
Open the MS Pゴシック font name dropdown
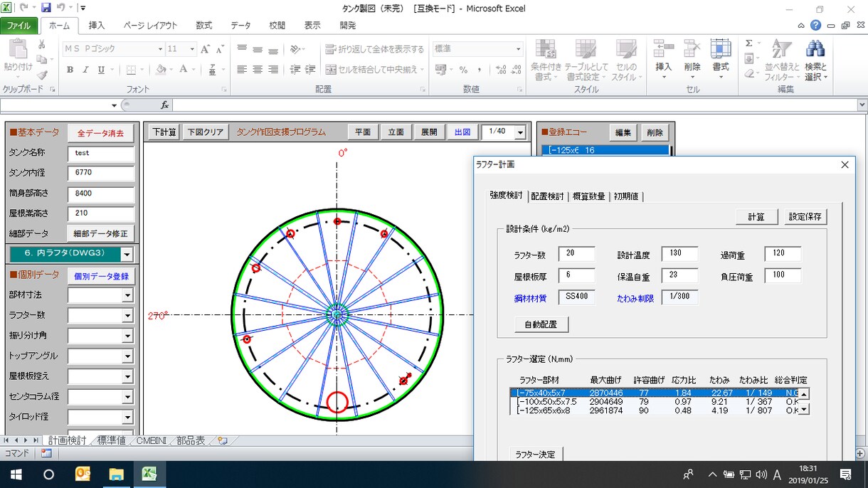coord(160,49)
